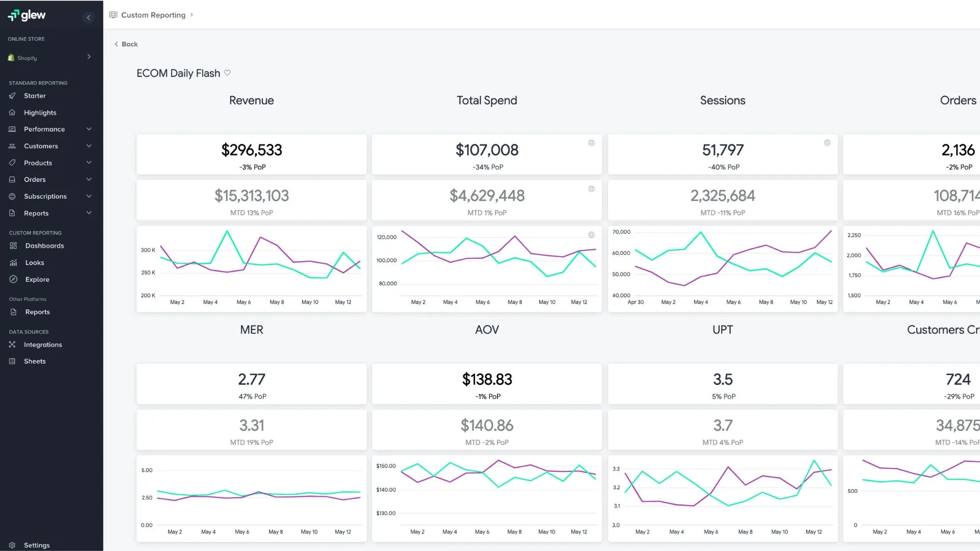Viewport: 980px width, 551px height.
Task: Expand the Orders menu chevron
Action: [x=89, y=180]
